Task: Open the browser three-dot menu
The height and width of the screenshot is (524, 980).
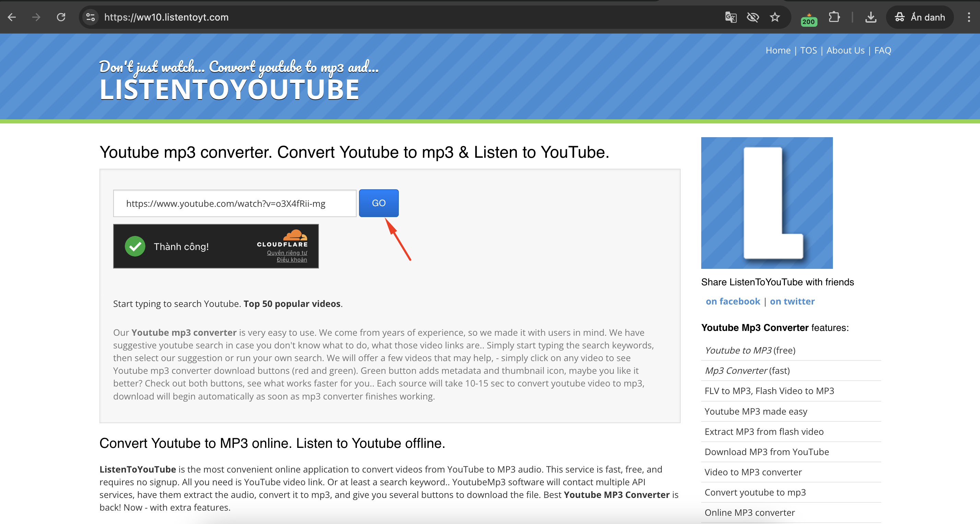Action: (969, 17)
